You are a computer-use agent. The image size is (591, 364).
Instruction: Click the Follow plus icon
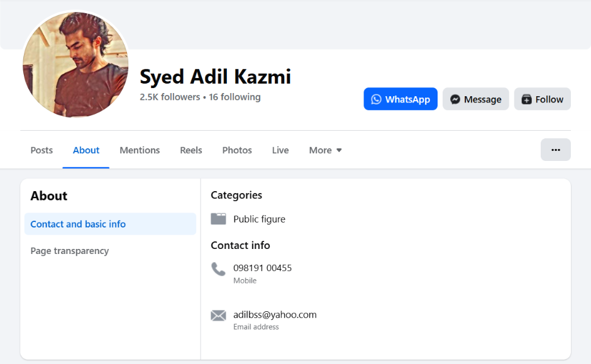(527, 99)
